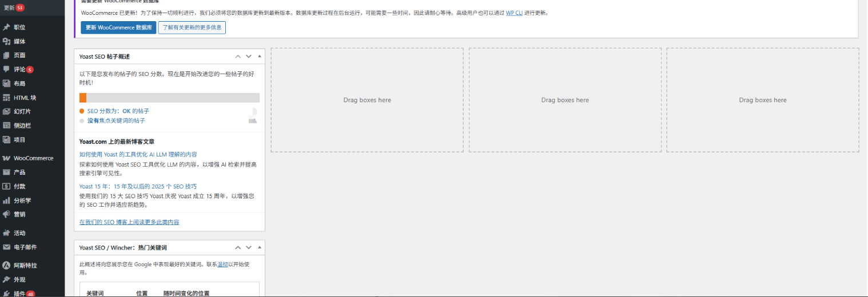Toggle the Yoast SEO / Wincher panel

pyautogui.click(x=260, y=248)
